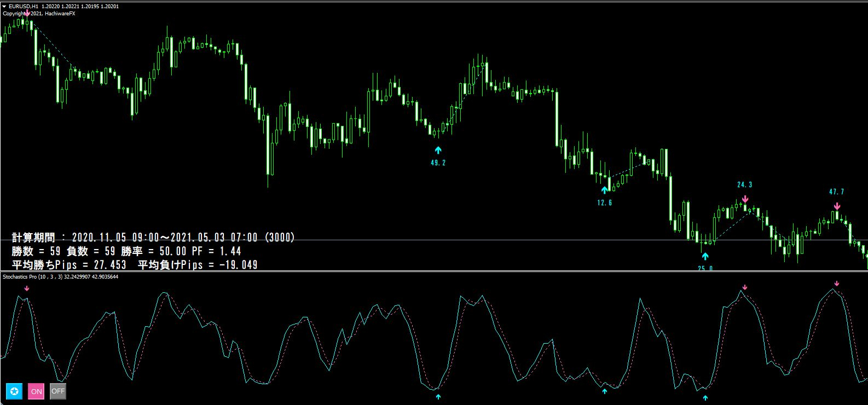868x405 pixels.
Task: Select the pink sell arrow under 47.7
Action: 837,206
